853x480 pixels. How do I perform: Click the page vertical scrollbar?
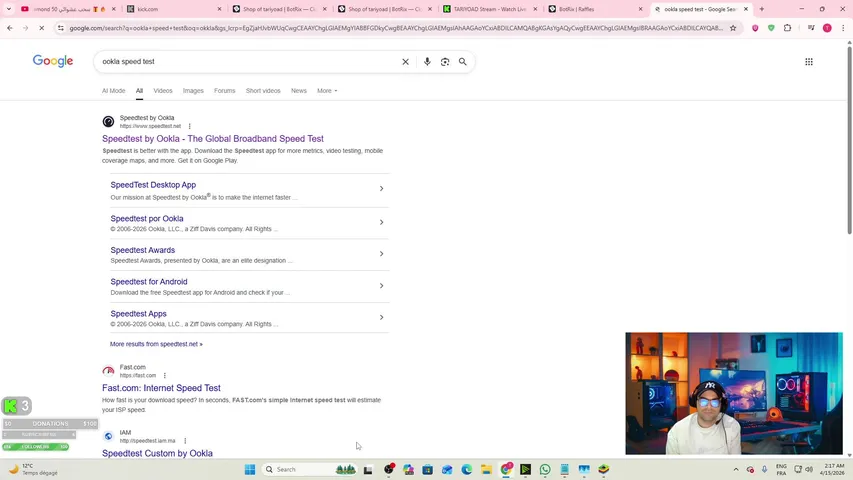click(x=849, y=141)
